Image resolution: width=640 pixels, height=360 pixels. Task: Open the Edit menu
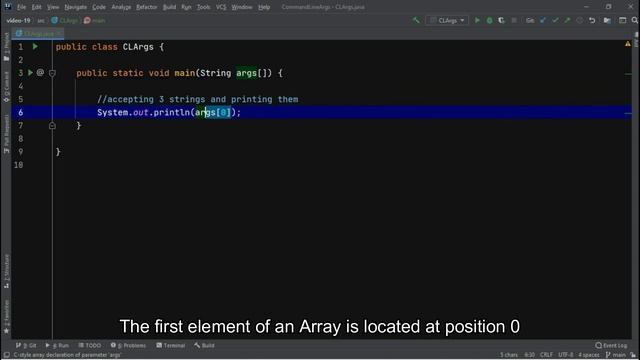pos(36,7)
